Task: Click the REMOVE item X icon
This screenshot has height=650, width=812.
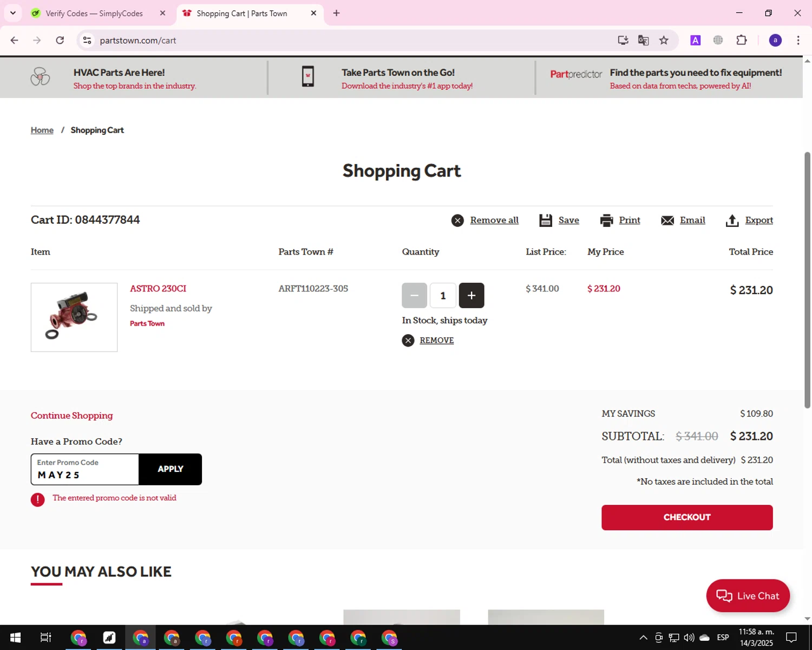Action: click(408, 340)
